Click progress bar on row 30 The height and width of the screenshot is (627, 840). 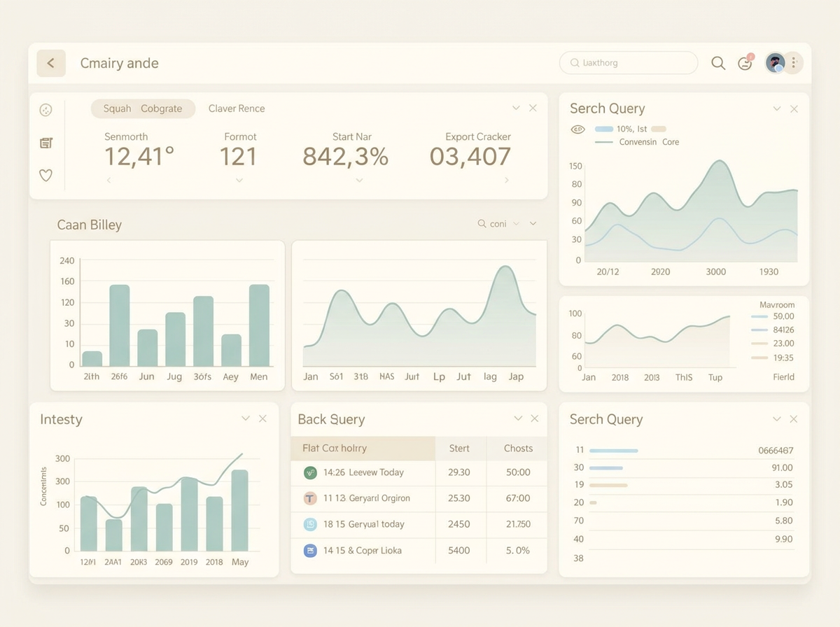606,467
